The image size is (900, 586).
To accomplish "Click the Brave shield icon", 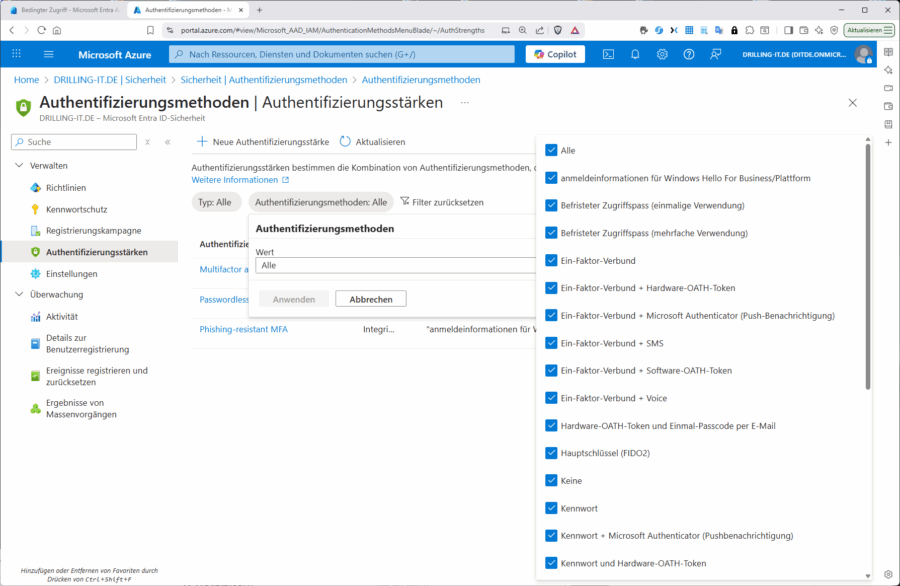I will pos(557,30).
